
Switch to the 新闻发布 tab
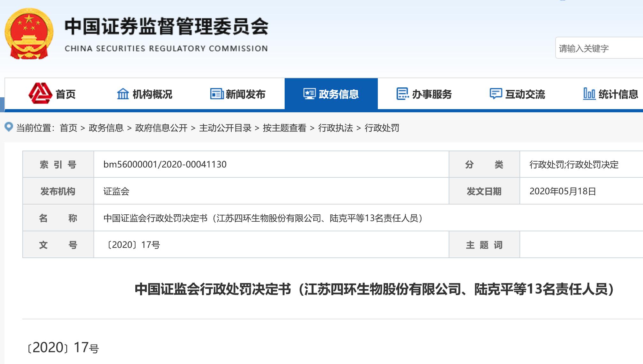245,94
